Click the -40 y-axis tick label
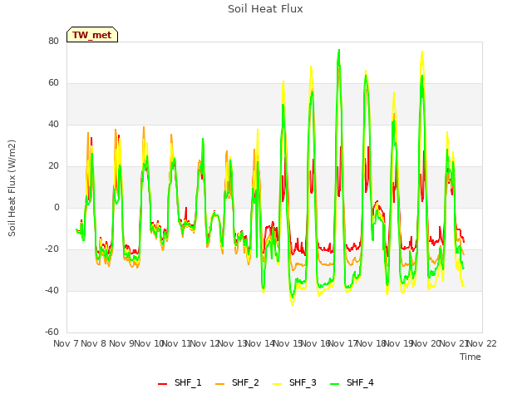532x399 pixels. coord(52,290)
